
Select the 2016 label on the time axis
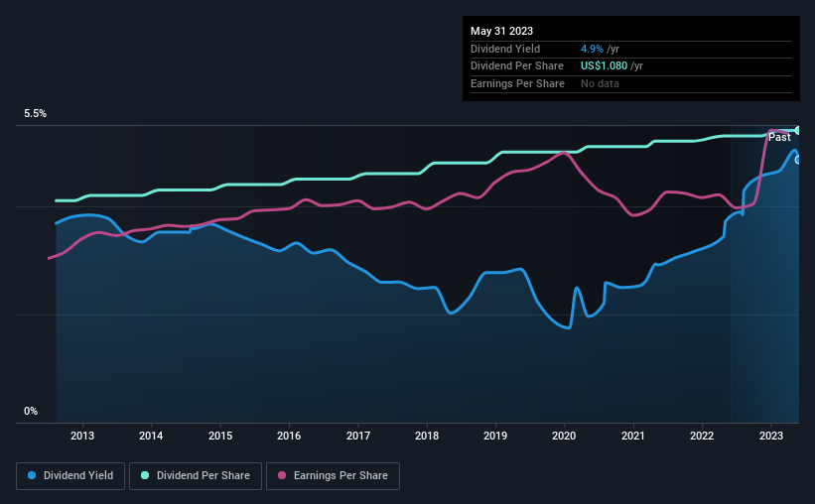[289, 436]
